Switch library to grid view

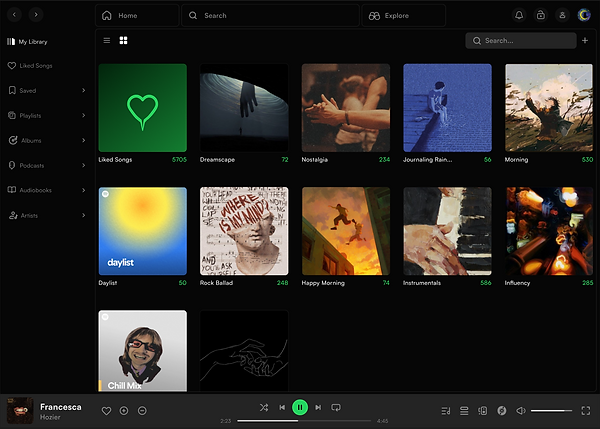123,41
